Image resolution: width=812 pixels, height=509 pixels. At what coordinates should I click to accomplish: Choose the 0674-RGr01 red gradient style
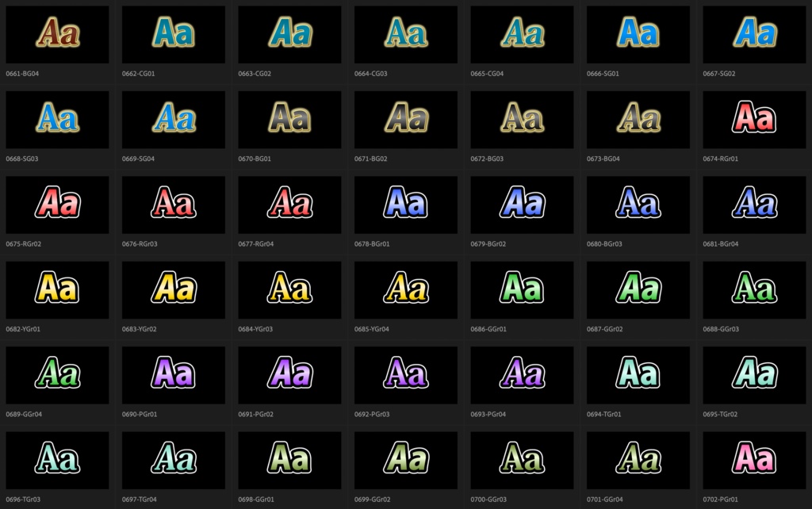753,119
